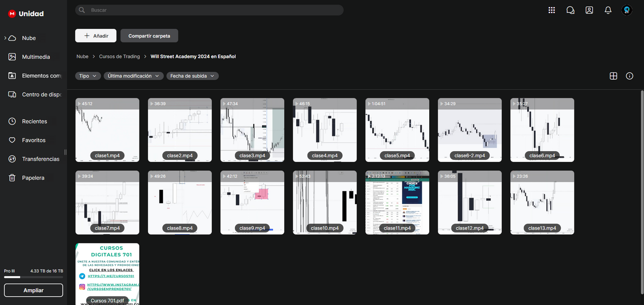
Task: Open the apps grid menu icon
Action: 552,10
